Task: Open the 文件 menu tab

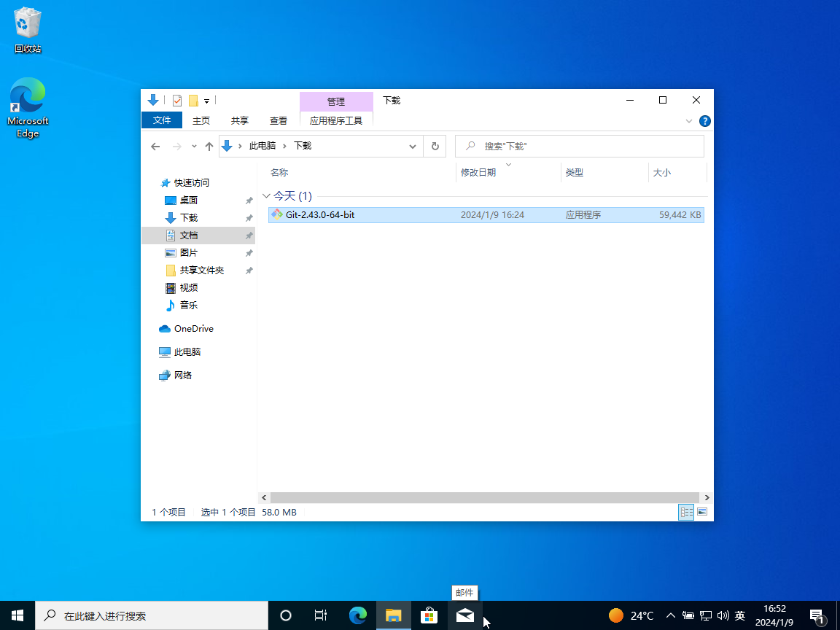Action: tap(162, 120)
